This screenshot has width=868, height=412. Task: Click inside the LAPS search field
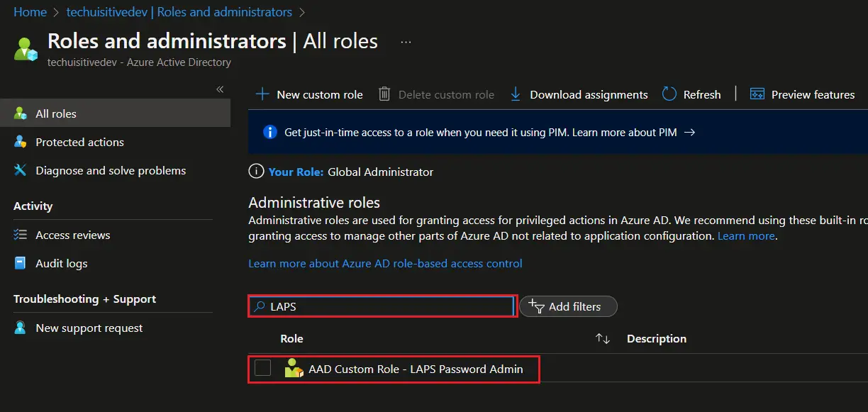point(383,306)
